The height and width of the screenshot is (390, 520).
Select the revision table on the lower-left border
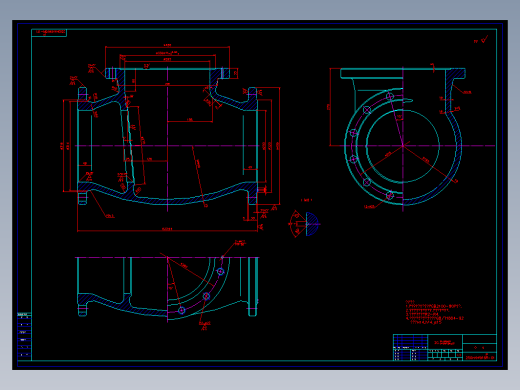(x=24, y=336)
